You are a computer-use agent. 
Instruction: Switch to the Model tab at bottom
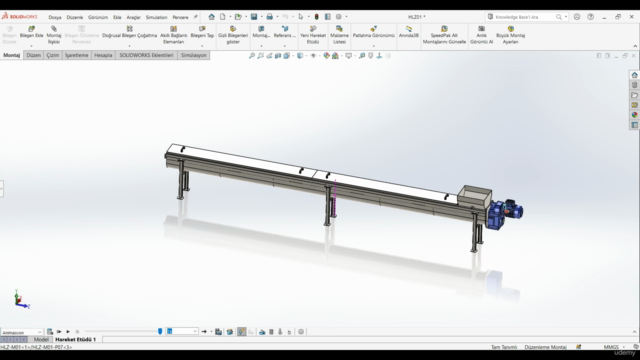coord(41,339)
